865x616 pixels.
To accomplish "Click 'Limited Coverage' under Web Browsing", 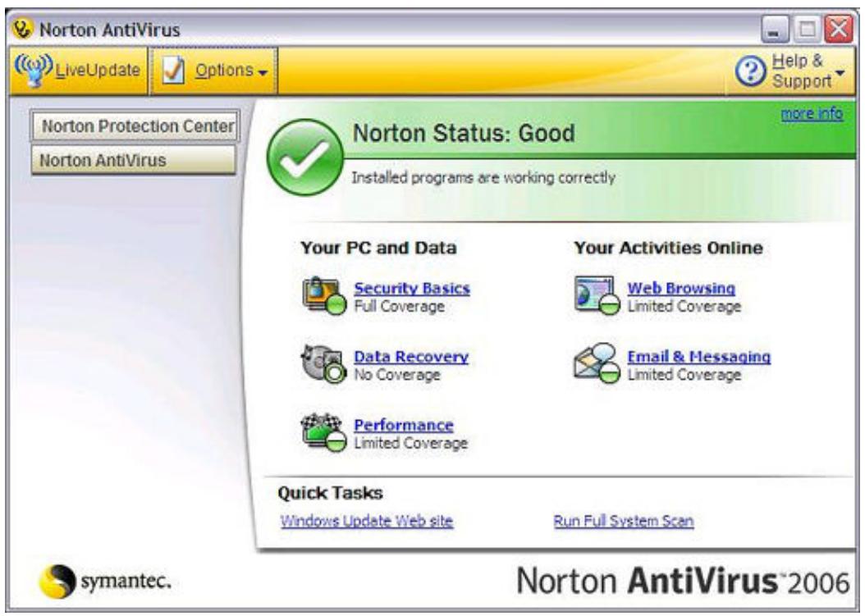I will (684, 306).
